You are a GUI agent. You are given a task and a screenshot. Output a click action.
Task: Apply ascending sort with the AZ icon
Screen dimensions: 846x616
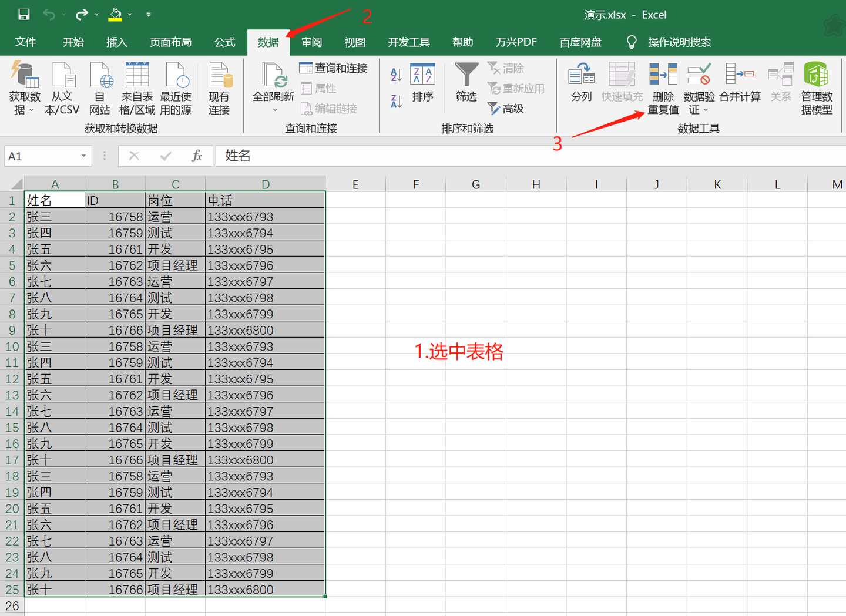click(394, 73)
